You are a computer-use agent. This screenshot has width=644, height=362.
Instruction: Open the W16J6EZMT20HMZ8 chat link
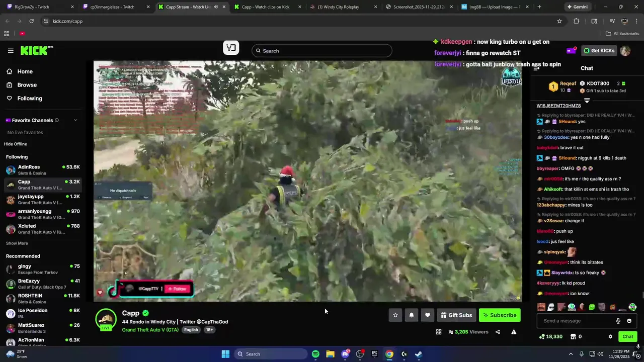558,106
